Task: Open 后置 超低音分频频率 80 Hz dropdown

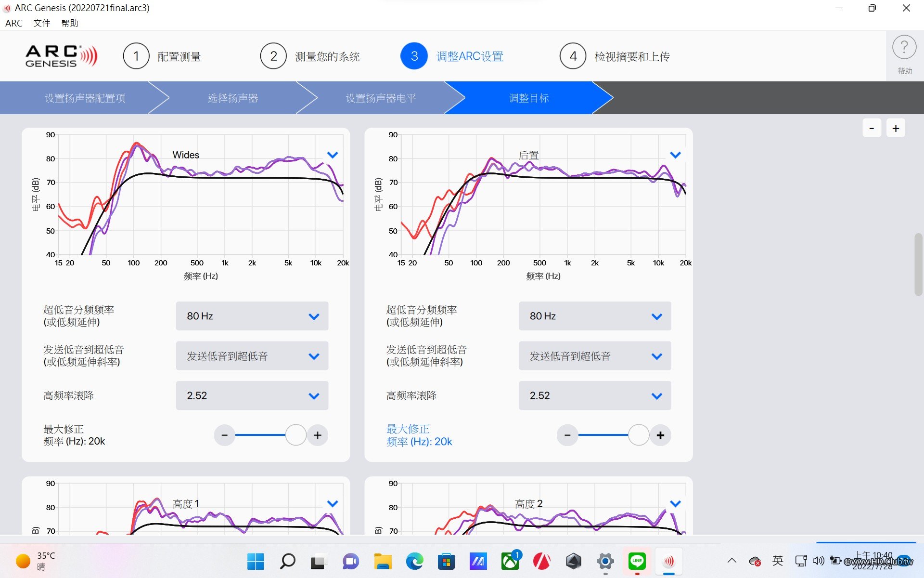Action: coord(595,316)
